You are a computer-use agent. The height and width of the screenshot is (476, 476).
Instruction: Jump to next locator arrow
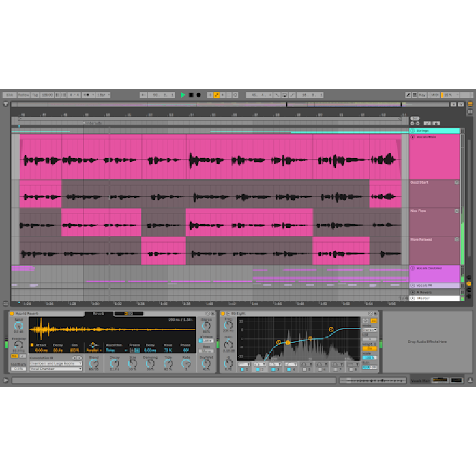coord(418,123)
